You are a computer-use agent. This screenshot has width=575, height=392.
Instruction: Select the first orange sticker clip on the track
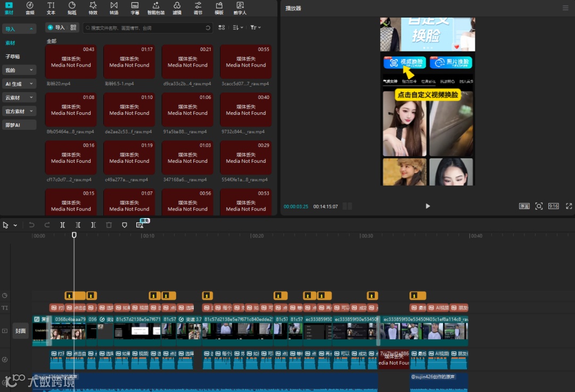75,295
